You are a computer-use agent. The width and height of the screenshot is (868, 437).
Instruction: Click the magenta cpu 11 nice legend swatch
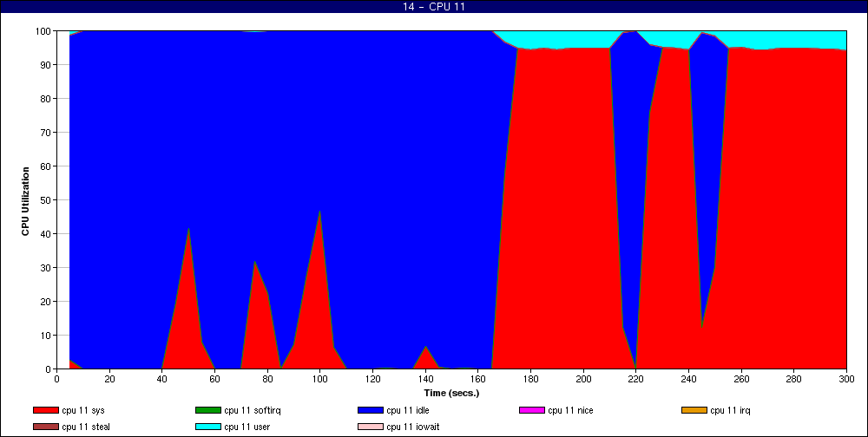point(532,410)
